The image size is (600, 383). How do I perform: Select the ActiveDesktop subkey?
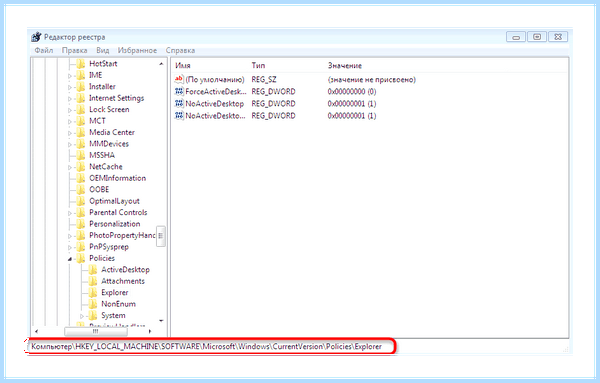point(125,270)
